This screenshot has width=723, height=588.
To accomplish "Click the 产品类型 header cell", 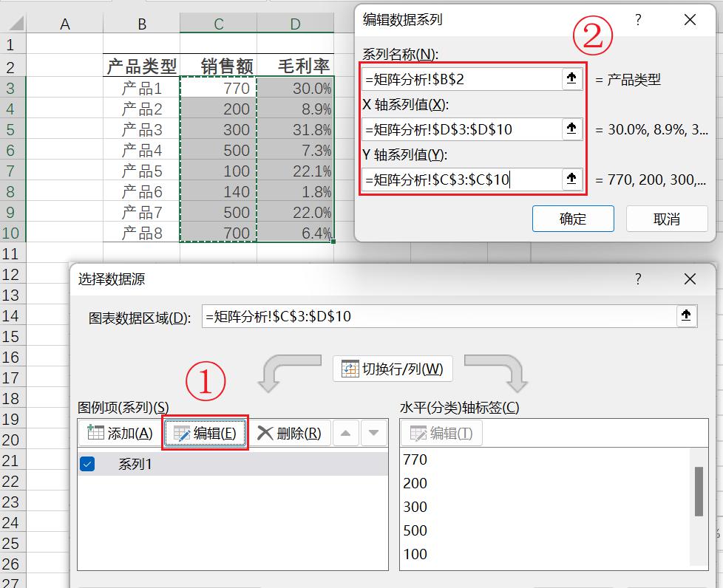I will (141, 66).
